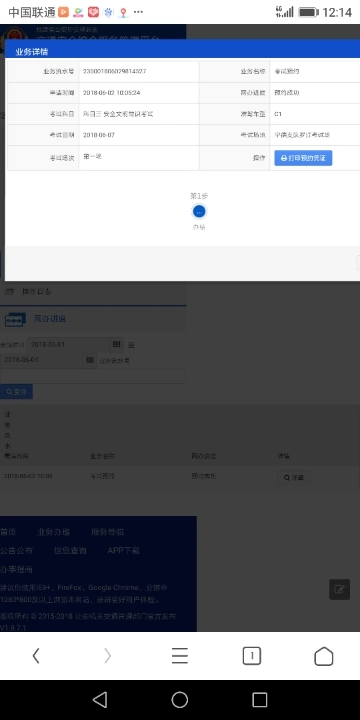
Task: Click the 操作日志 list icon
Action: click(10, 292)
